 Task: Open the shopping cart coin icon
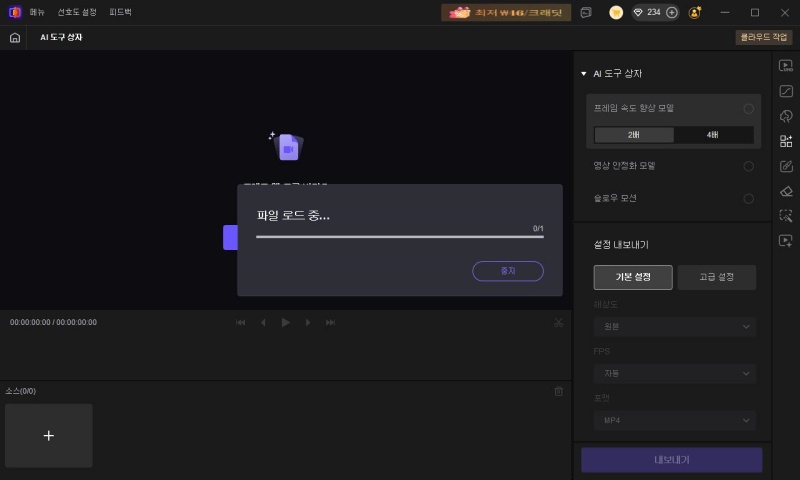(616, 12)
